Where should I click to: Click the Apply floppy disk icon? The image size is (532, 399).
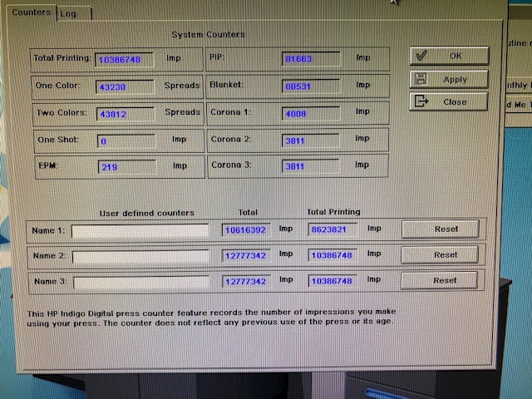click(421, 79)
